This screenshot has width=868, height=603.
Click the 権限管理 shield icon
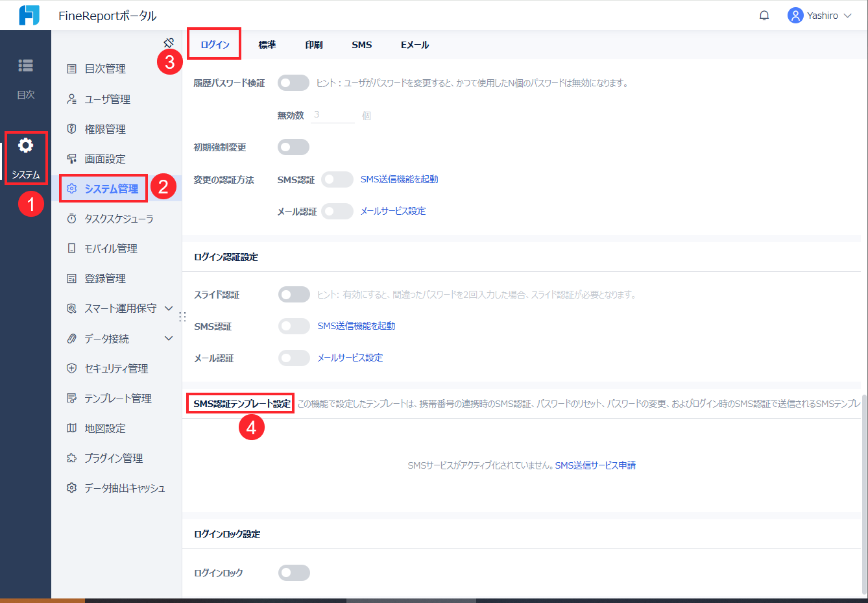pos(72,129)
